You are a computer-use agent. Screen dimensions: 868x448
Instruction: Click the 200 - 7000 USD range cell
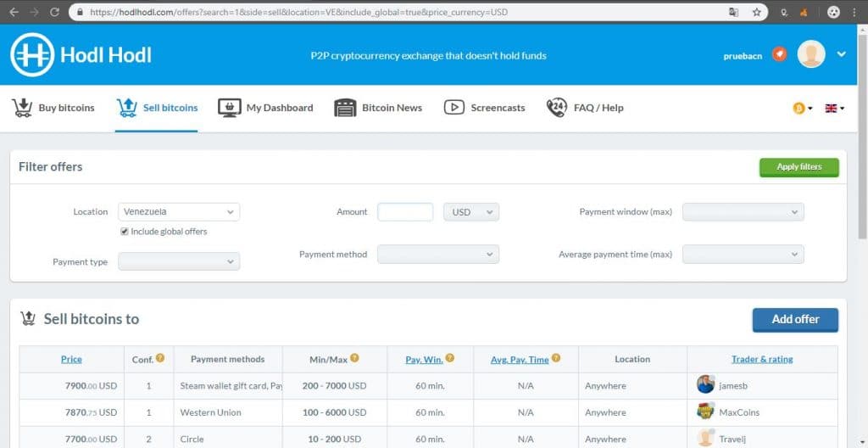coord(334,386)
